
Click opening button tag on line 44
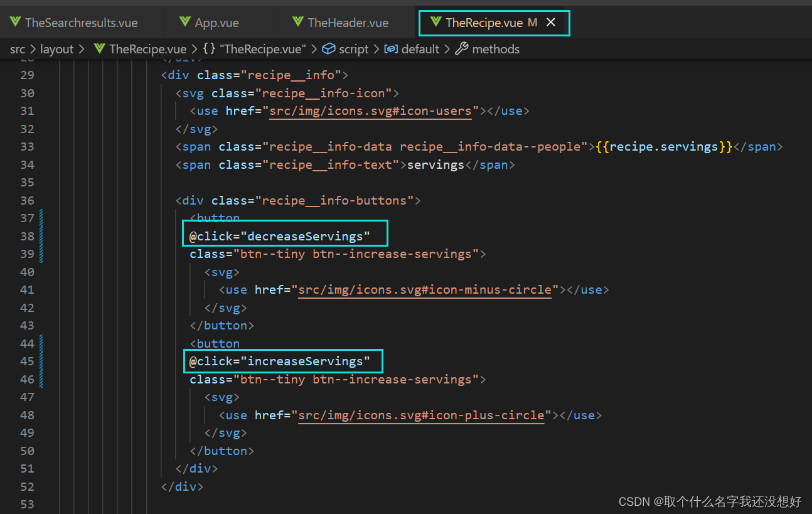pos(215,344)
